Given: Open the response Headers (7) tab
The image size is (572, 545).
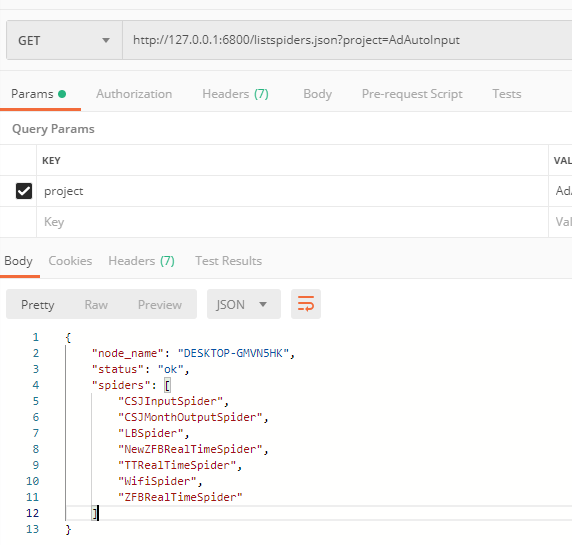Looking at the screenshot, I should 142,261.
